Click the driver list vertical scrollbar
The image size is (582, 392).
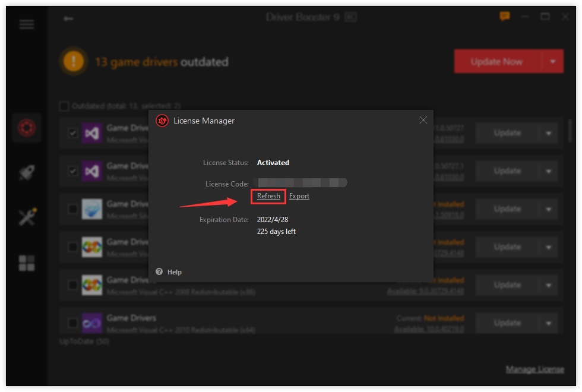[571, 130]
